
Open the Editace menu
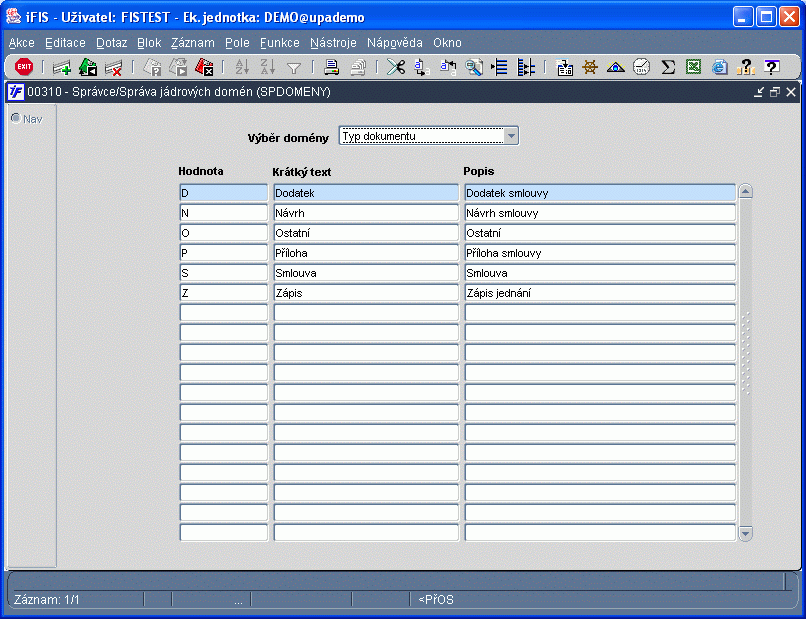[65, 43]
